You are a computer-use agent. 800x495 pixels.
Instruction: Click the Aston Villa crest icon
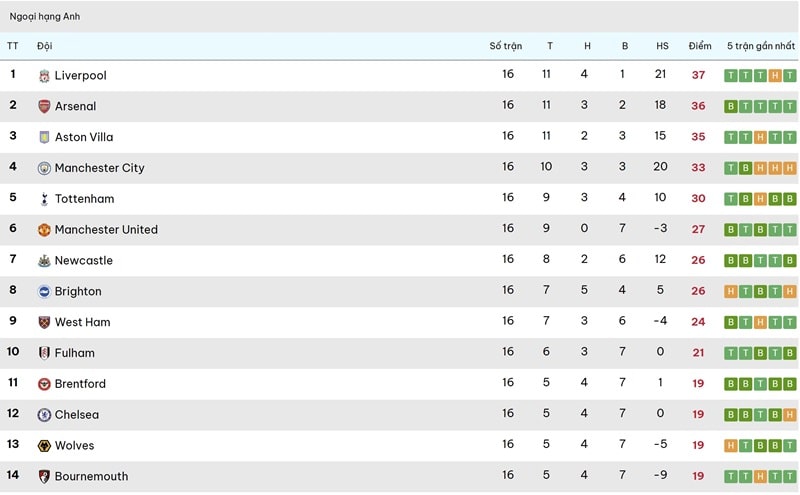[44, 137]
